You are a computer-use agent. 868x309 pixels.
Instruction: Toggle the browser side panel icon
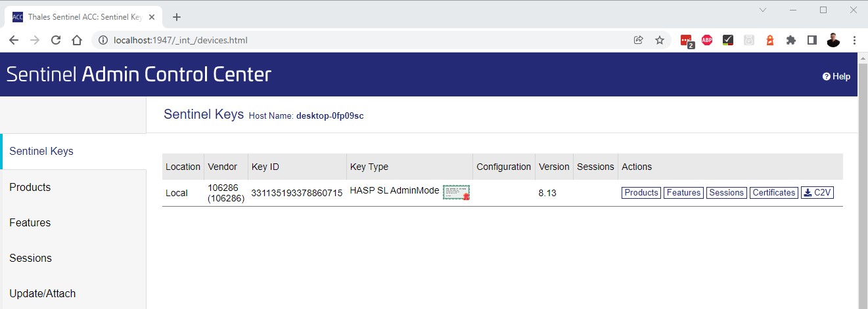coord(812,40)
